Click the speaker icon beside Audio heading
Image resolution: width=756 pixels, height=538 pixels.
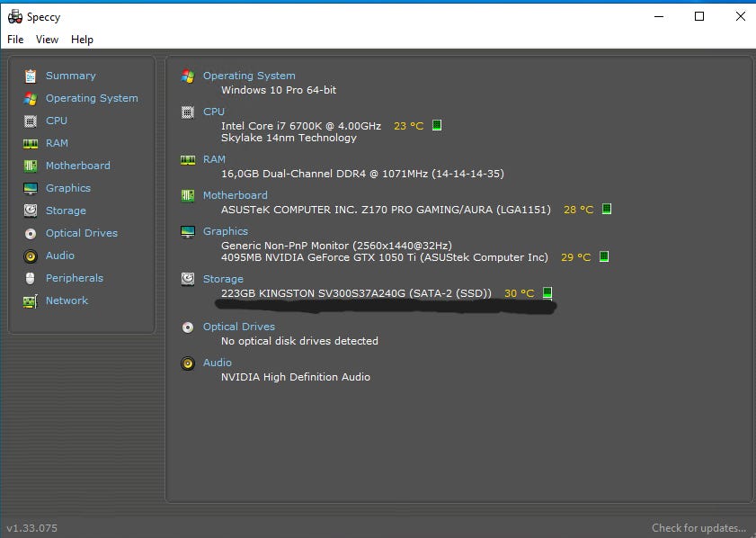click(x=188, y=363)
